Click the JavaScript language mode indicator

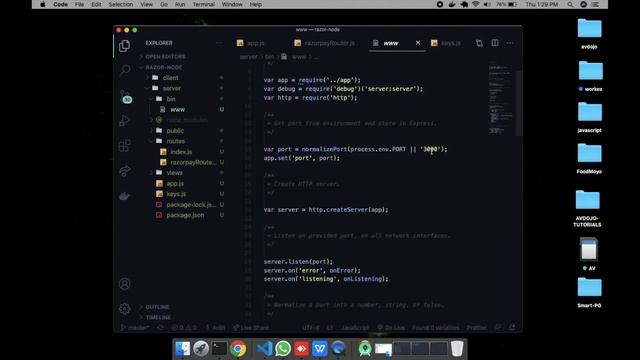[x=355, y=327]
